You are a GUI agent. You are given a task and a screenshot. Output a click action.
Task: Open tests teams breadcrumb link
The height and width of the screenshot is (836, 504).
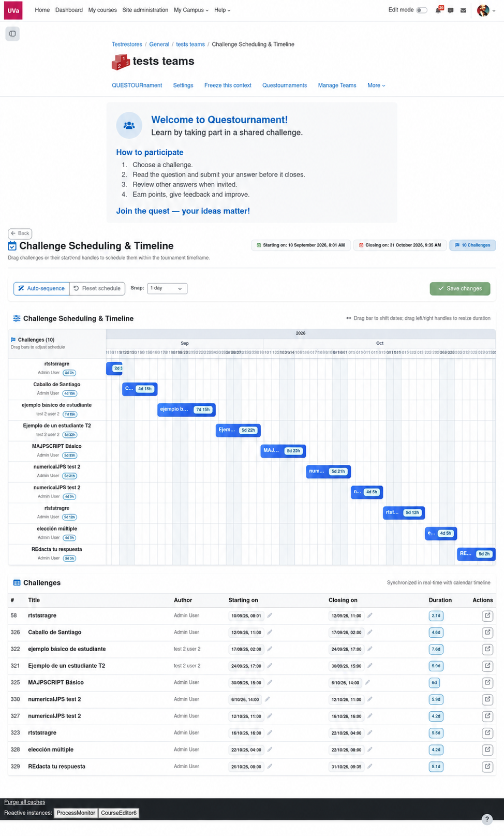click(x=190, y=45)
